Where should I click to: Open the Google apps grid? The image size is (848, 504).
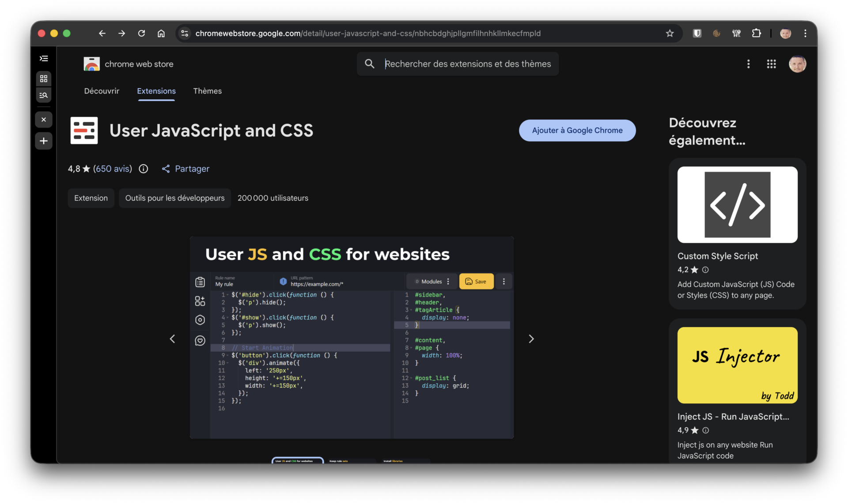point(771,64)
